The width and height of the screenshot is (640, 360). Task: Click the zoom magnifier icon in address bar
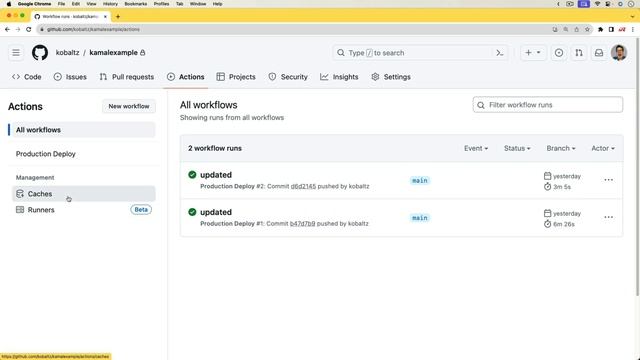click(566, 29)
